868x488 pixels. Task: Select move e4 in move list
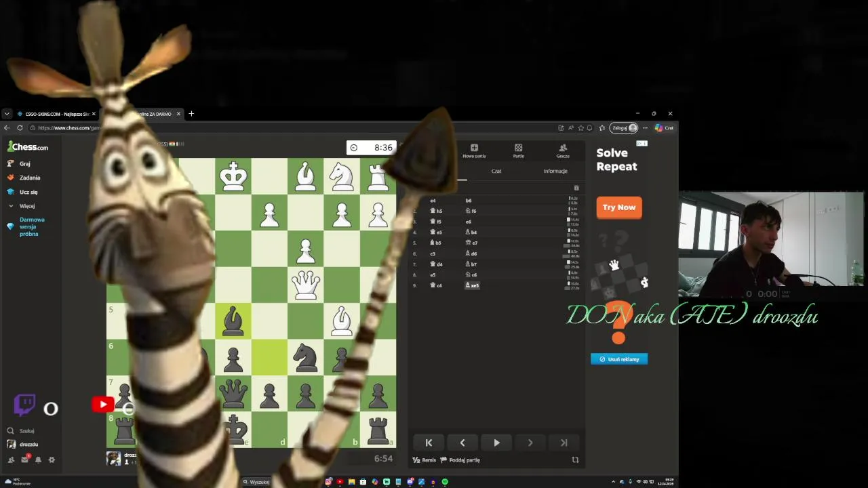click(433, 201)
